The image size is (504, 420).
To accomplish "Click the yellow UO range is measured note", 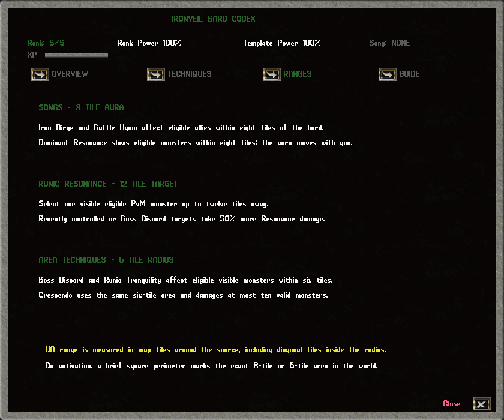I will (x=215, y=350).
